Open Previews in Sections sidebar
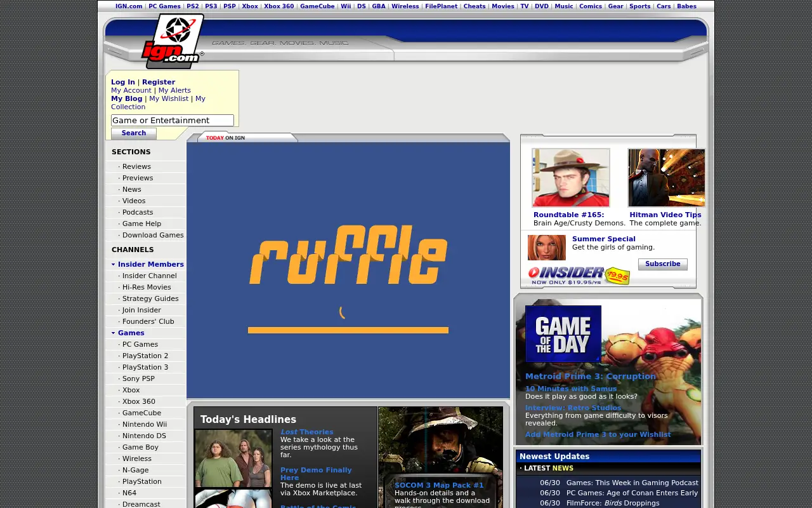 pos(138,178)
